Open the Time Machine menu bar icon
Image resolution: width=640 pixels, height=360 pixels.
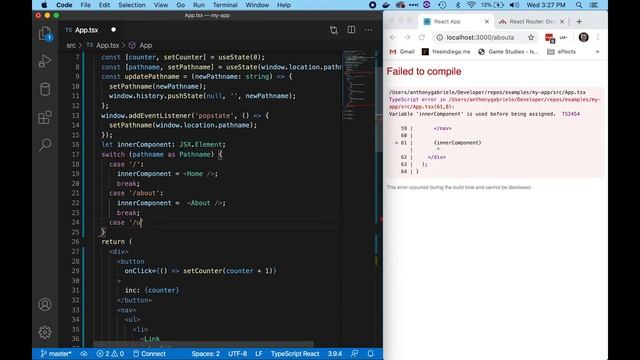(442, 5)
